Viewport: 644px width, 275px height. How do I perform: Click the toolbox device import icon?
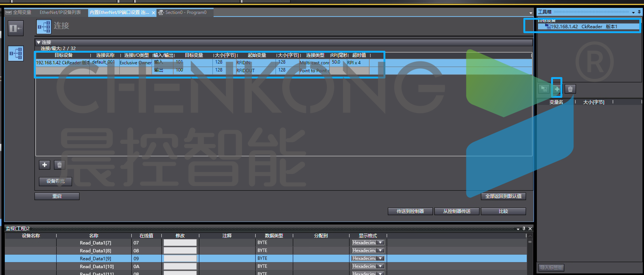pos(544,89)
